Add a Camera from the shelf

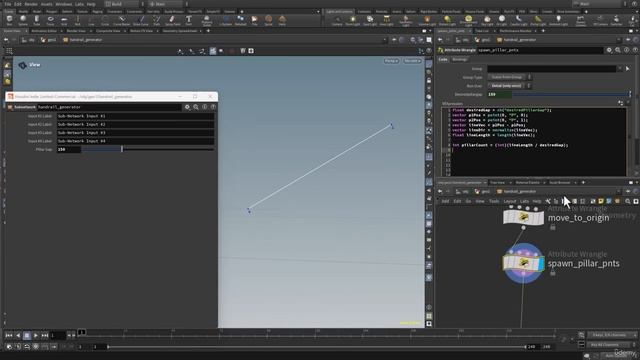pos(337,20)
